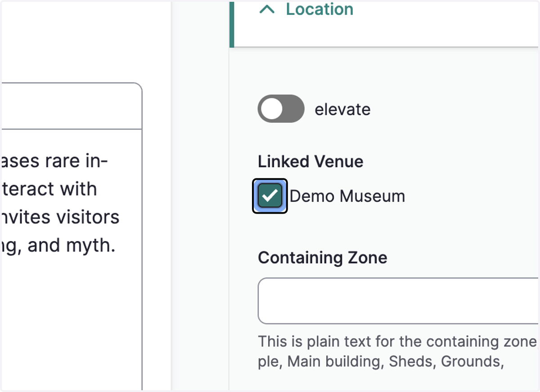540x392 pixels.
Task: Toggle the elevate switch on
Action: pyautogui.click(x=281, y=109)
